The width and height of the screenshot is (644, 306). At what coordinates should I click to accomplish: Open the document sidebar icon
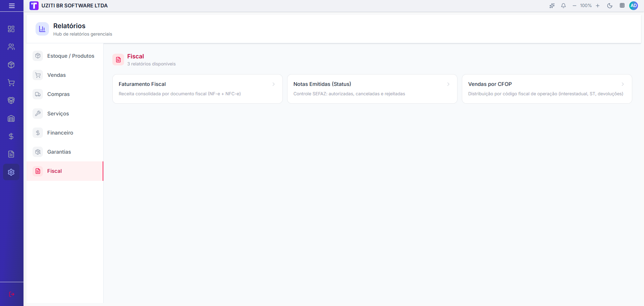(x=11, y=154)
